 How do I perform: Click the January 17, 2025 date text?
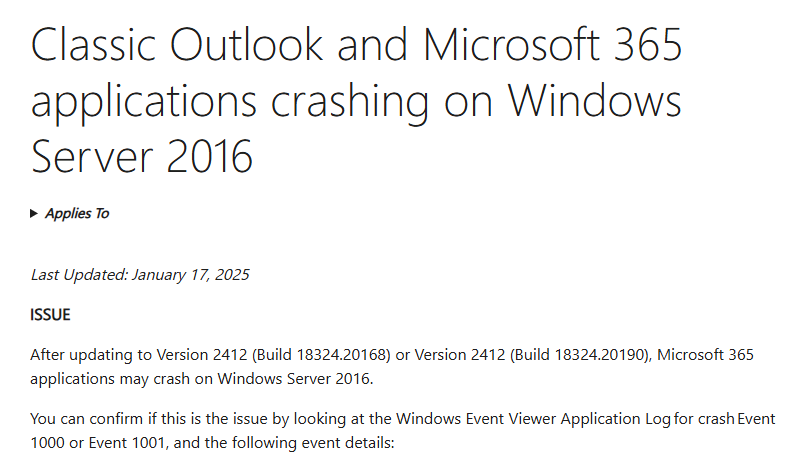tap(190, 275)
